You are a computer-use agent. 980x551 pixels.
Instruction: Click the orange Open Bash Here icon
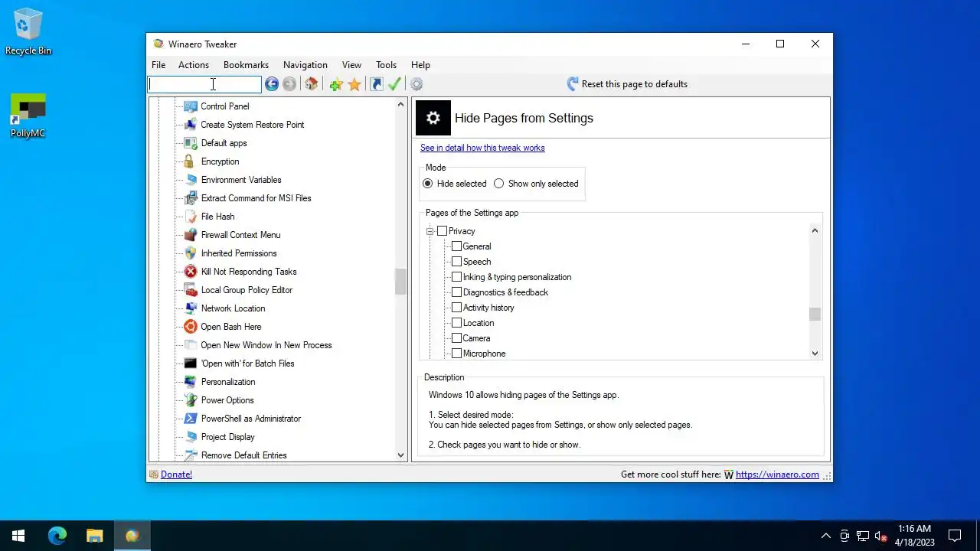point(191,327)
